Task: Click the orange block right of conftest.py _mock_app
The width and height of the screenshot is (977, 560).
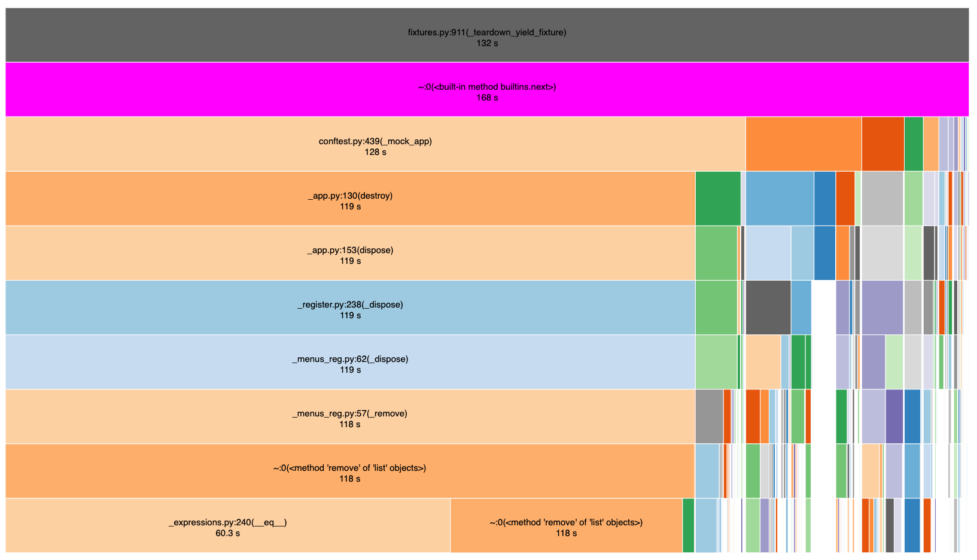Action: tap(803, 144)
